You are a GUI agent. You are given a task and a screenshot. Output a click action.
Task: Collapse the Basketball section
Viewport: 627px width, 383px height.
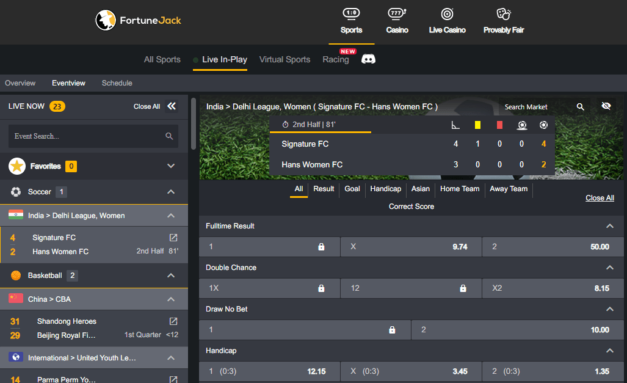pos(171,275)
